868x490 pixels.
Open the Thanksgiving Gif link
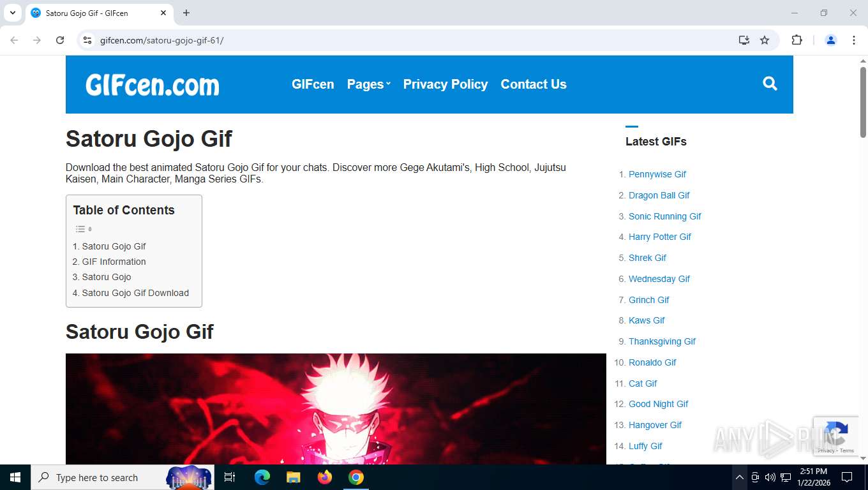tap(662, 341)
